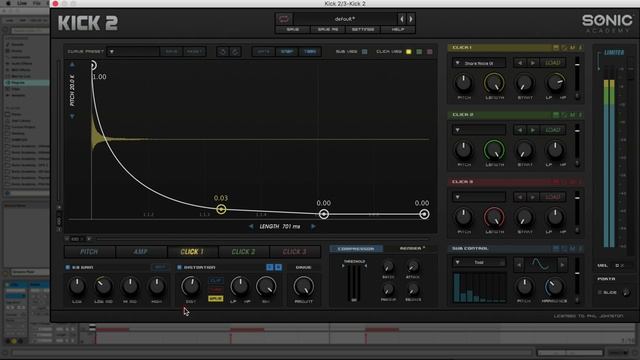Open the Curve Preset dropdown
This screenshot has width=640, height=360.
(x=133, y=52)
